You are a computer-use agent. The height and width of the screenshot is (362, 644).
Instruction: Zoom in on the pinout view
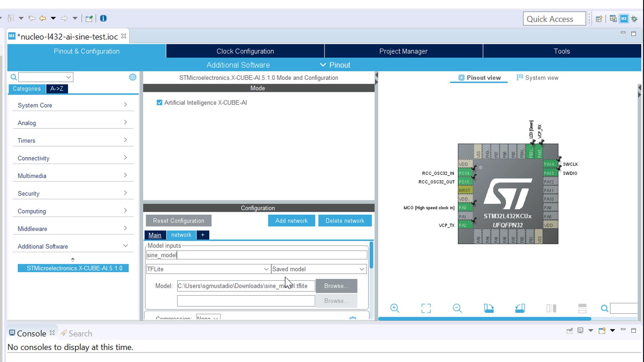point(395,308)
